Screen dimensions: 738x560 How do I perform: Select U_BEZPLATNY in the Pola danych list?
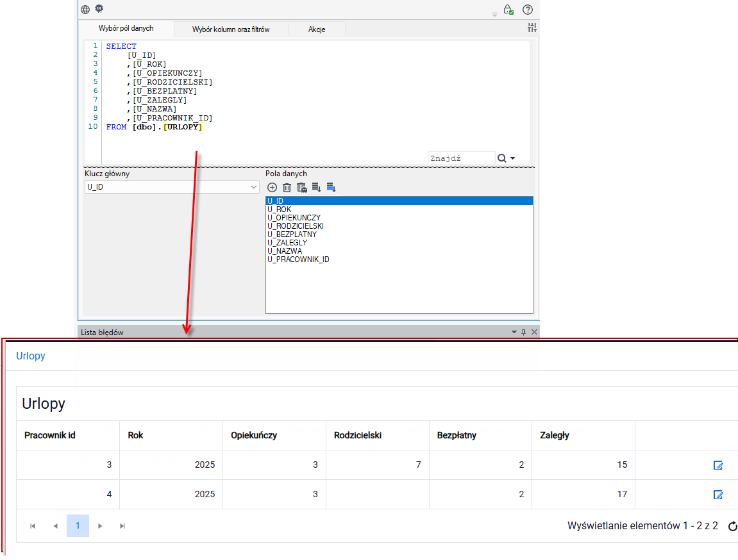click(x=399, y=234)
